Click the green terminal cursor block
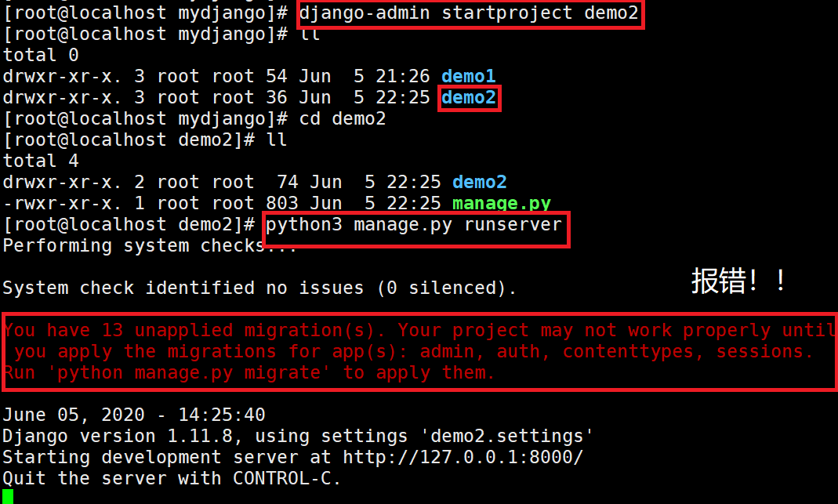 point(8,497)
